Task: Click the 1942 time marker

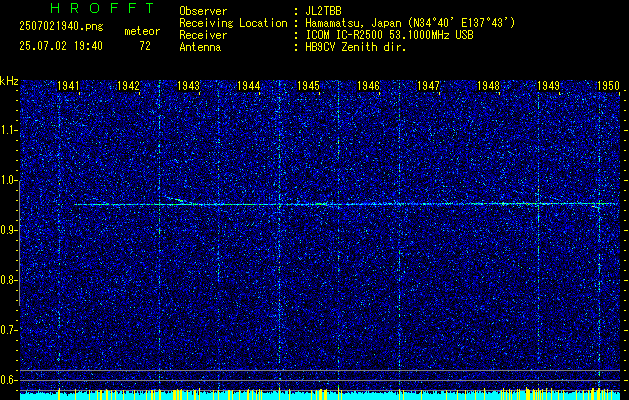Action: coord(128,85)
